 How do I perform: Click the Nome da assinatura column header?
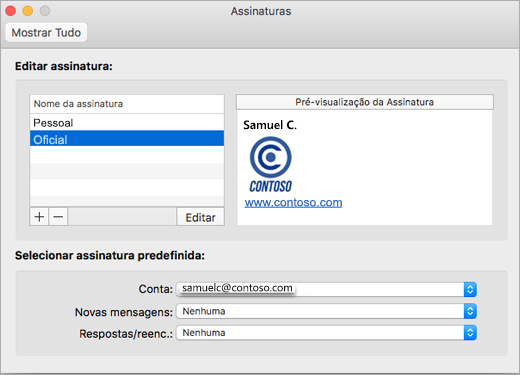click(127, 104)
